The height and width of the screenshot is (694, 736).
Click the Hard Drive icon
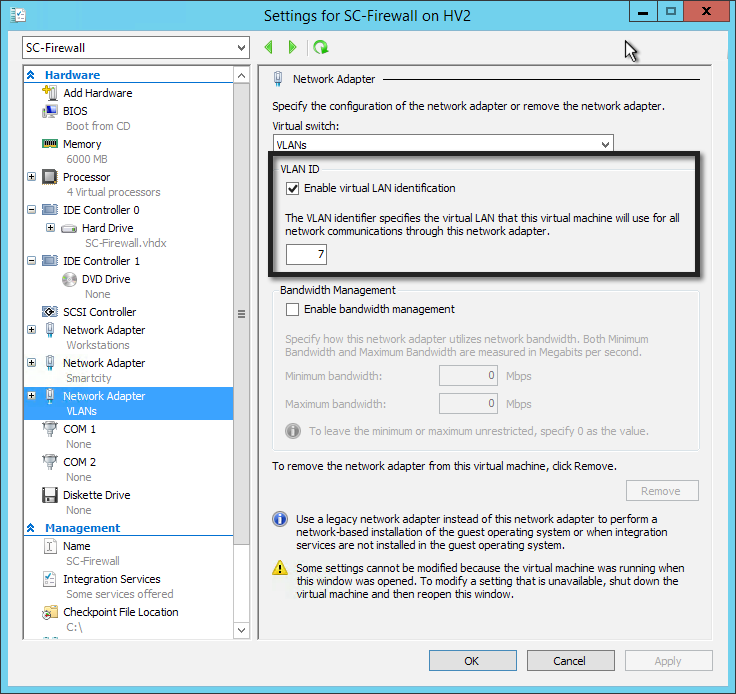69,229
